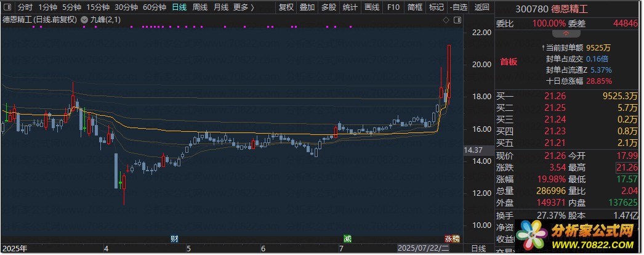Open the 统计 statistics tool
The height and width of the screenshot is (255, 644).
pos(350,7)
